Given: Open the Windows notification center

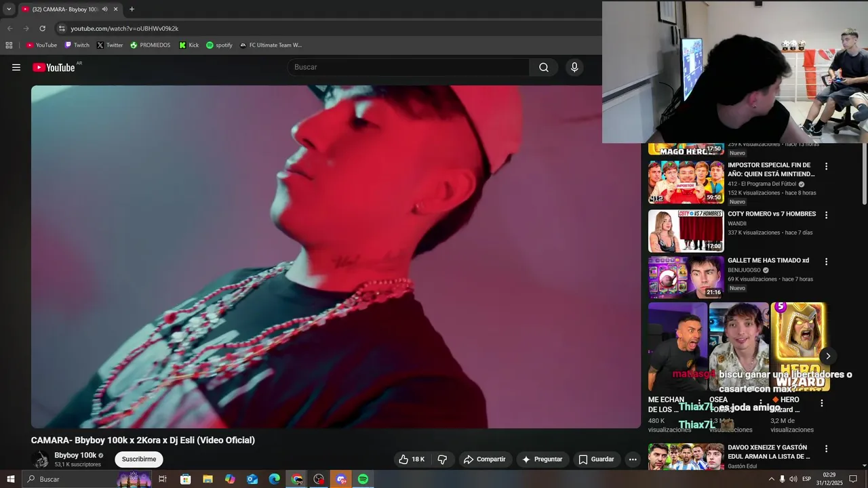Looking at the screenshot, I should tap(853, 479).
